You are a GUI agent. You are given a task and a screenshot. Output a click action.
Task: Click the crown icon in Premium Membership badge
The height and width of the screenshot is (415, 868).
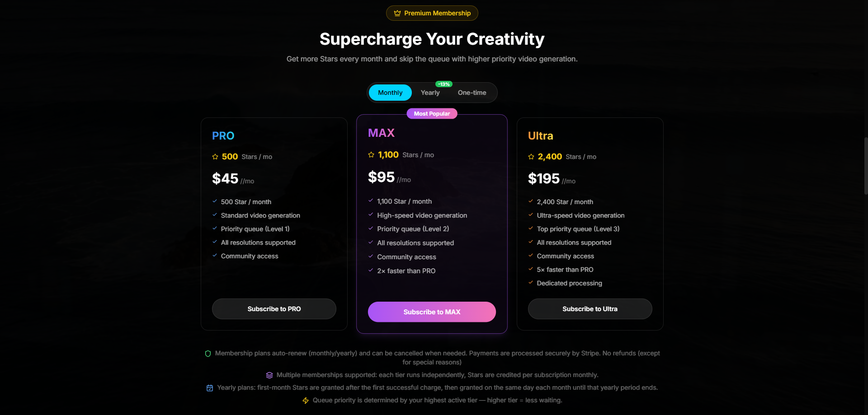click(x=397, y=13)
